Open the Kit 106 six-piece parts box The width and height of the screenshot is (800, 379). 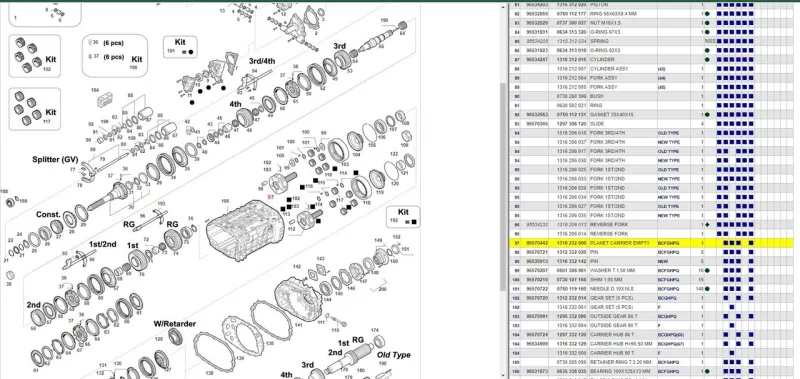(115, 56)
